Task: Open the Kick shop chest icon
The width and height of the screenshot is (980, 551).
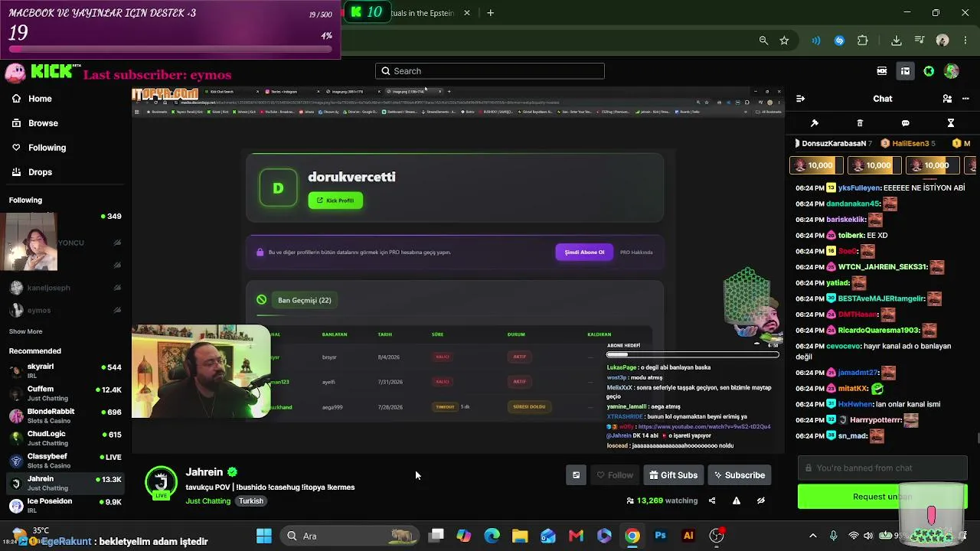Action: click(x=905, y=71)
